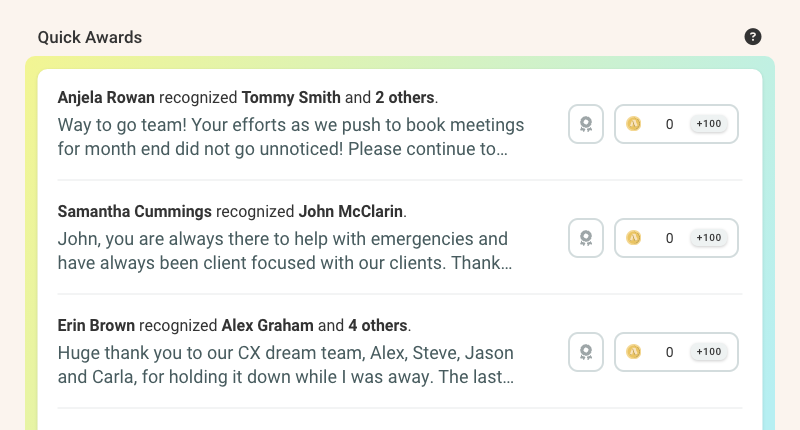This screenshot has width=800, height=430.
Task: Open the Quick Awards help icon
Action: (x=753, y=37)
